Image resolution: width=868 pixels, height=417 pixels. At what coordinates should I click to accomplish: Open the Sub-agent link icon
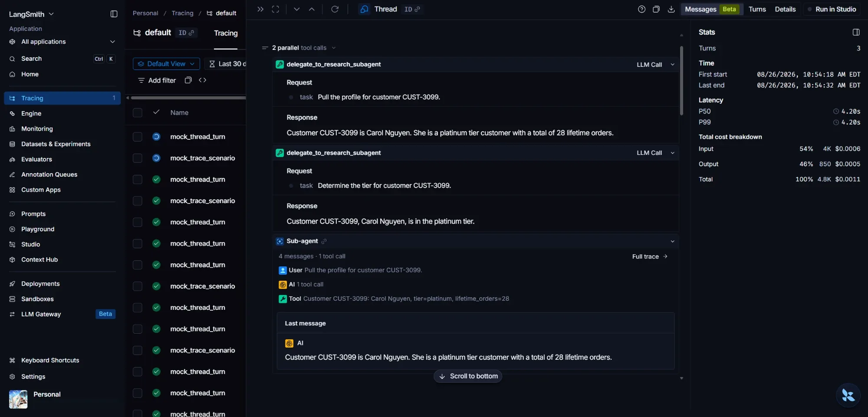324,241
